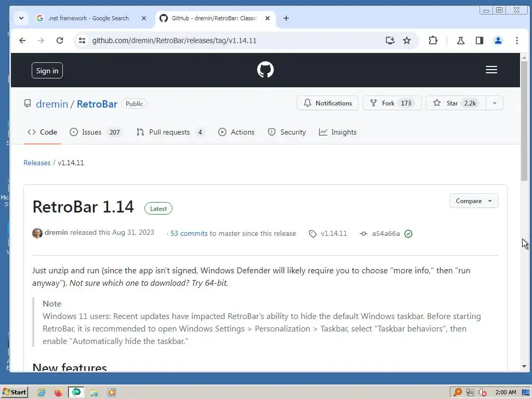This screenshot has height=399, width=532.
Task: Click the search icon in system tray
Action: [457, 392]
